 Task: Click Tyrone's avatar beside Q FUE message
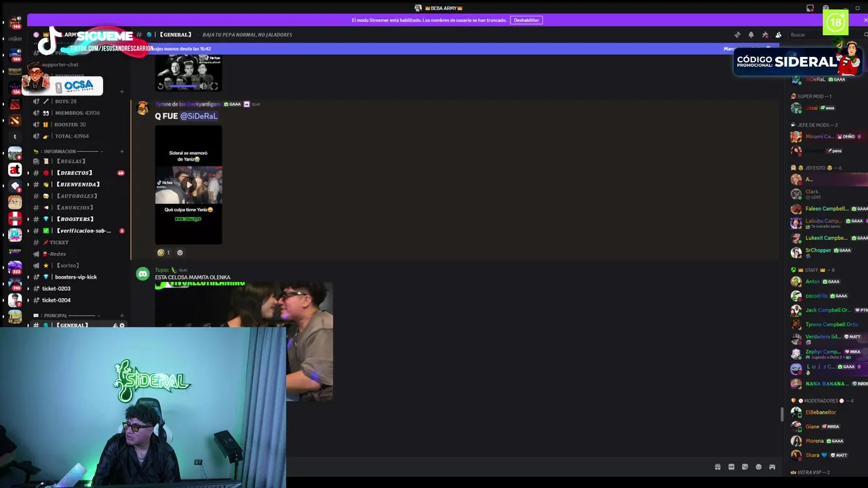click(x=142, y=108)
